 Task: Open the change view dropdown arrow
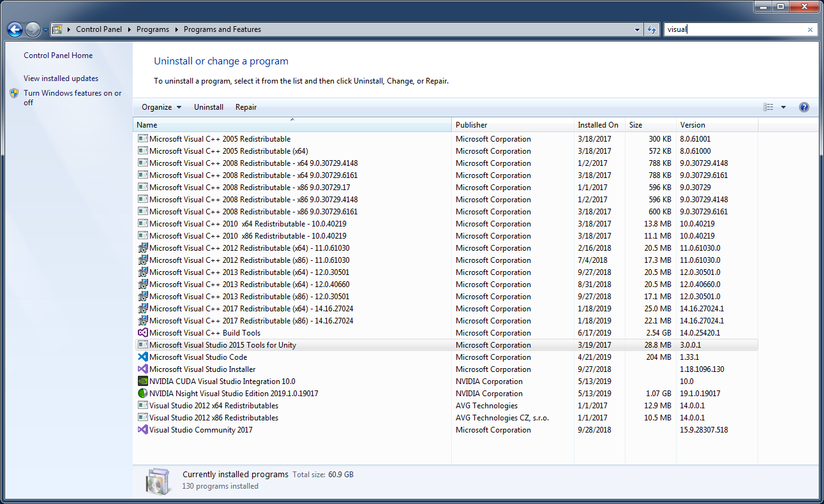click(x=783, y=107)
